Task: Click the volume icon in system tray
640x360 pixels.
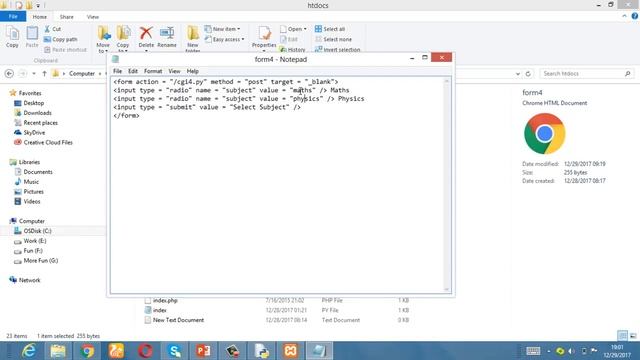Action: [x=571, y=351]
